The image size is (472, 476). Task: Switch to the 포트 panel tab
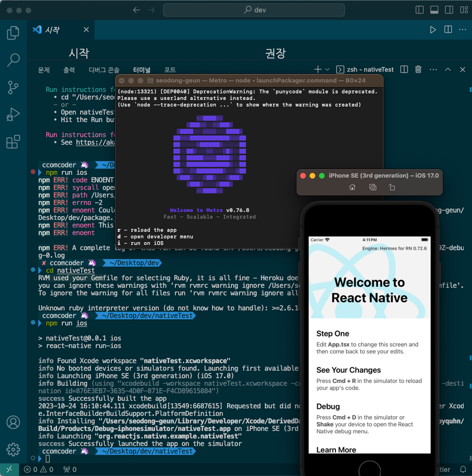tap(170, 70)
